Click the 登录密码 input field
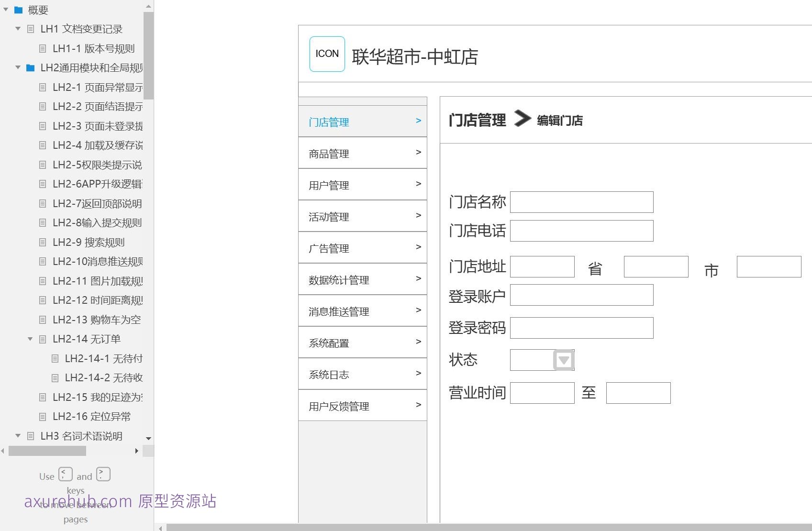 [582, 328]
